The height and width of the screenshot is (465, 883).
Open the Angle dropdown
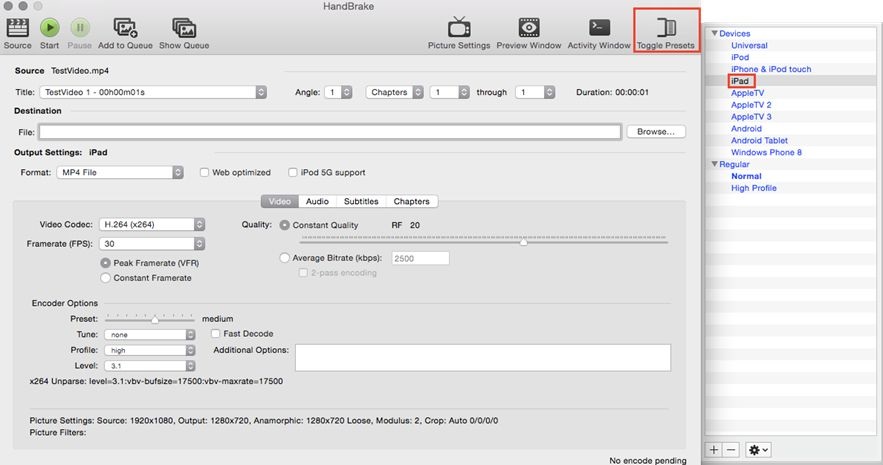pyautogui.click(x=338, y=92)
